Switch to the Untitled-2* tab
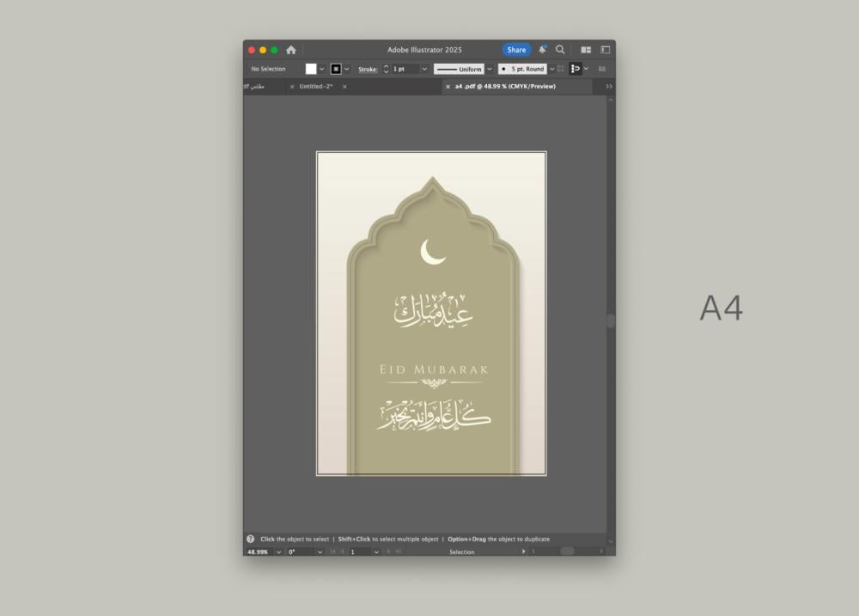Viewport: 859px width, 616px height. point(316,87)
